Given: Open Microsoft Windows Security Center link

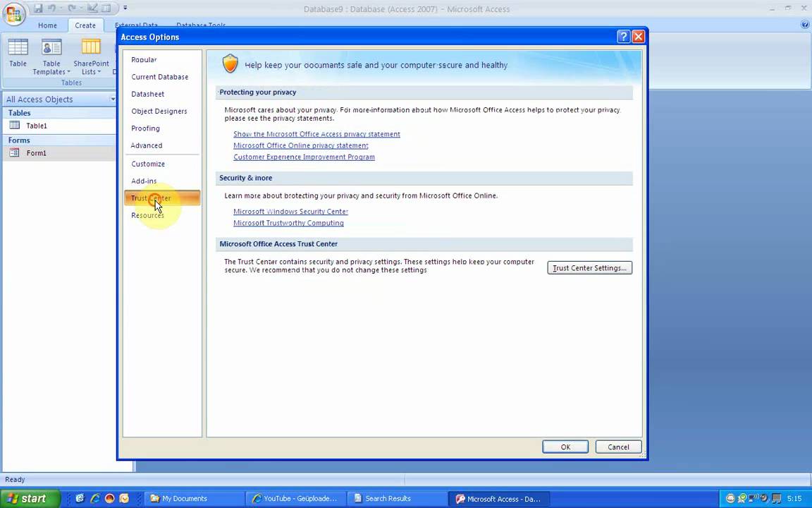Looking at the screenshot, I should pos(290,212).
